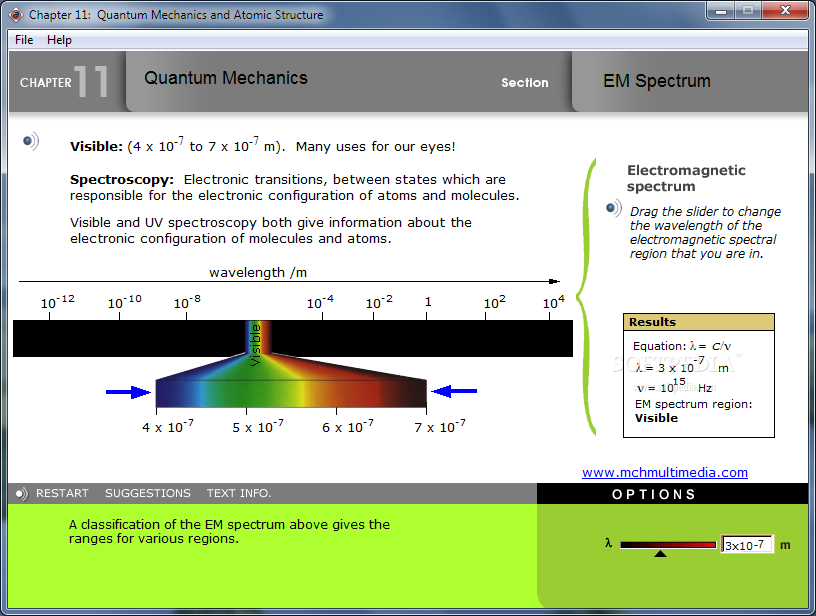
Task: Open SUGGESTIONS in the bottom bar
Action: [148, 493]
